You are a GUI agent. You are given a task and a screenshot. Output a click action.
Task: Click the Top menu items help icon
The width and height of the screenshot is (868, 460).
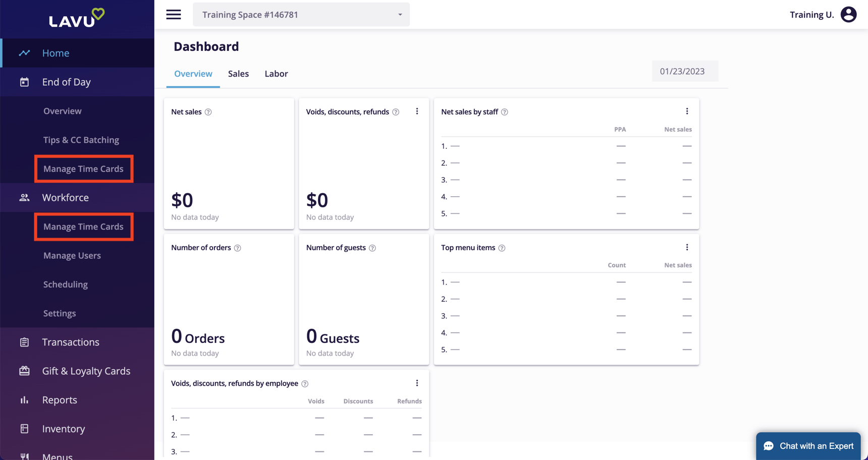click(x=502, y=248)
